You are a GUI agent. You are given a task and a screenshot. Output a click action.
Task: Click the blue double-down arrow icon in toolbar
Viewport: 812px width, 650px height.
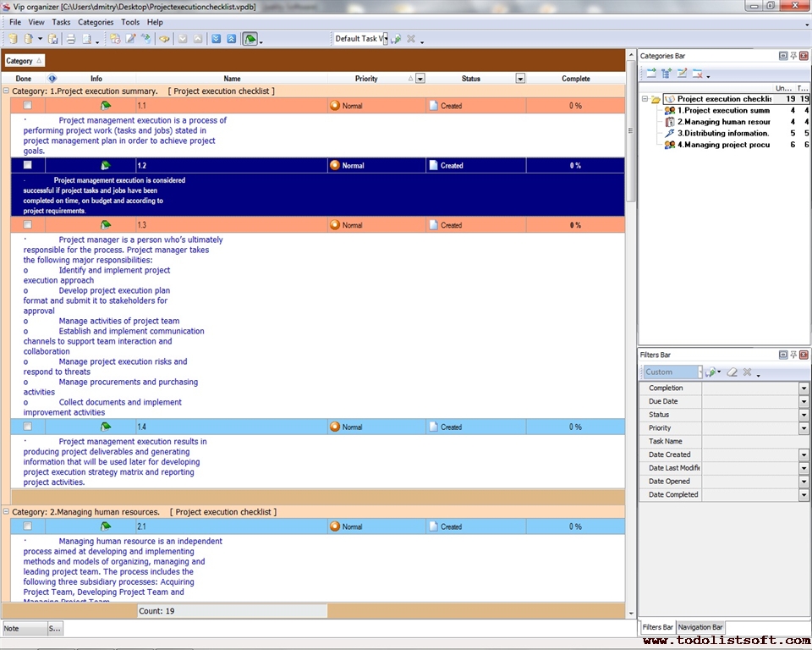[216, 39]
